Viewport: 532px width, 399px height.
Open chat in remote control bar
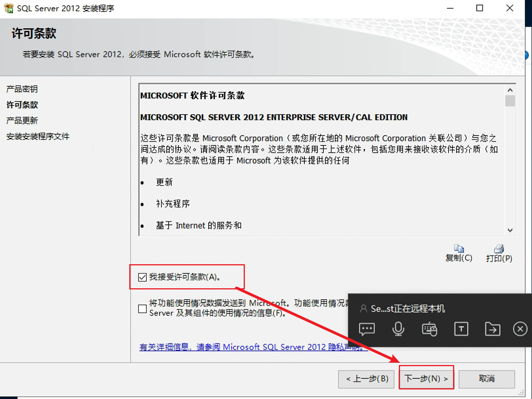[367, 329]
